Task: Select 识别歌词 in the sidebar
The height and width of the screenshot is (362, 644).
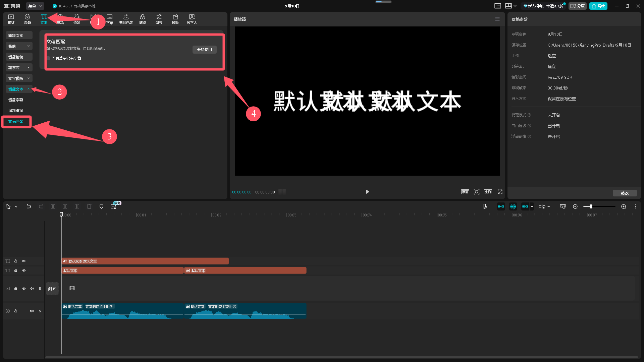Action: (x=16, y=111)
